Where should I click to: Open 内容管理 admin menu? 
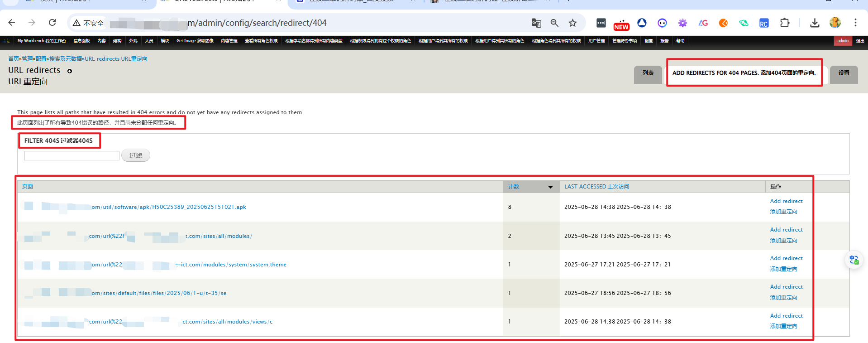[x=229, y=41]
